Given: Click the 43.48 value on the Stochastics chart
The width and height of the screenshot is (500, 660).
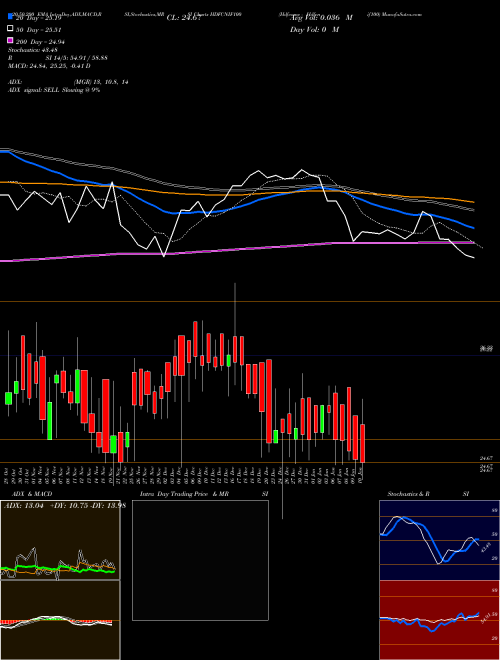Looking at the screenshot, I should point(484,547).
